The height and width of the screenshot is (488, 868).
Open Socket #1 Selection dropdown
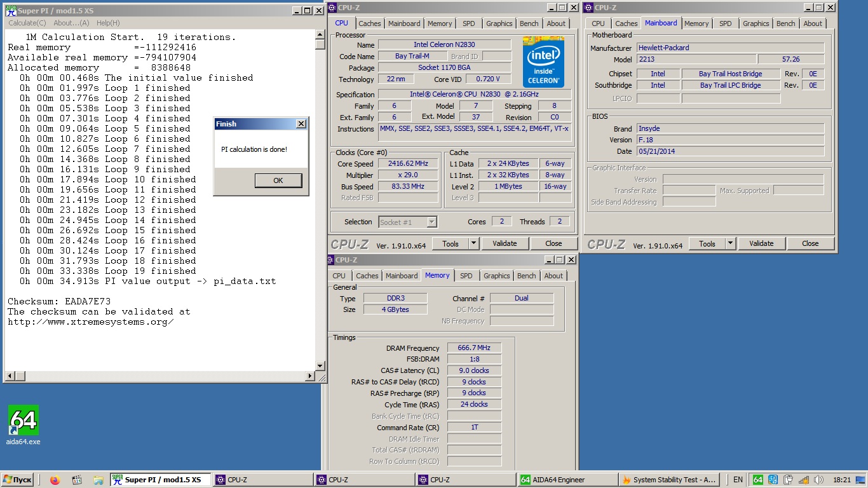coord(408,222)
